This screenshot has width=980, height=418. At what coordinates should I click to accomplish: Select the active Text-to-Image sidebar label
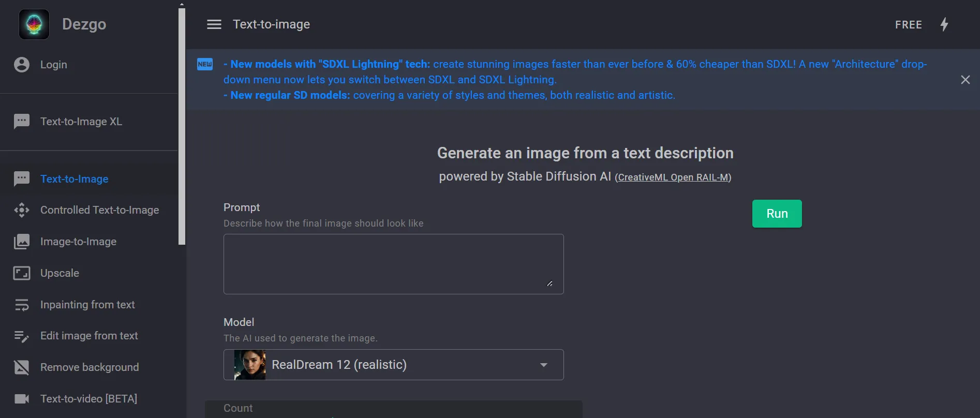[x=75, y=179]
